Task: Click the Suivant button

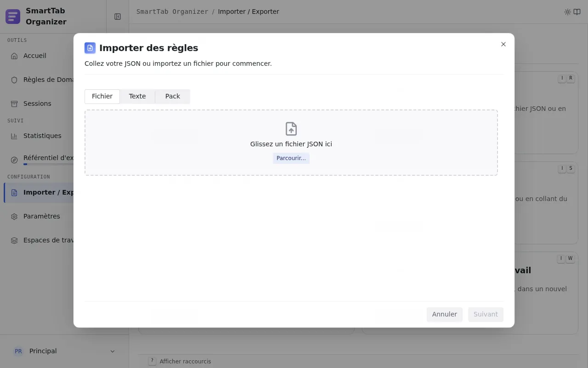Action: pos(486,315)
